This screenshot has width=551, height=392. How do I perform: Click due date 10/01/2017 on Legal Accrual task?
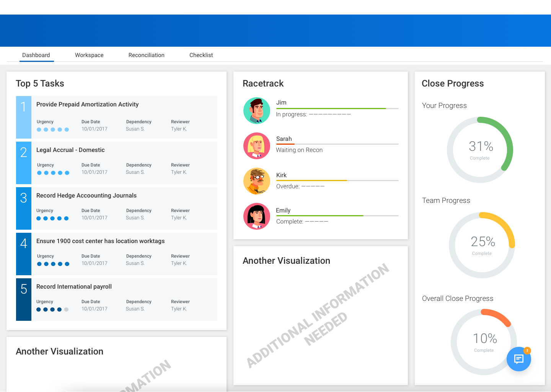click(x=95, y=172)
